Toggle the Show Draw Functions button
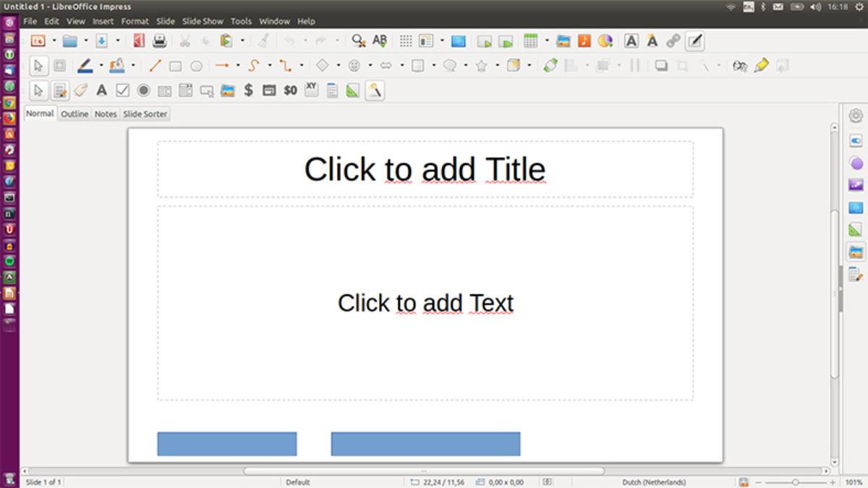The width and height of the screenshot is (868, 488). tap(694, 40)
